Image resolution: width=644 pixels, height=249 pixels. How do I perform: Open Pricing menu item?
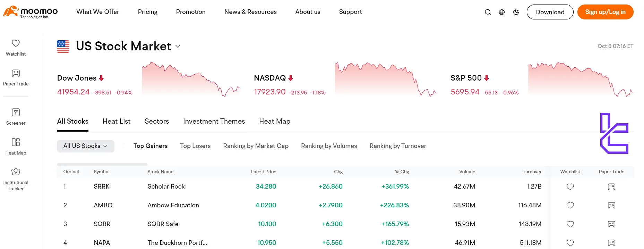[148, 12]
